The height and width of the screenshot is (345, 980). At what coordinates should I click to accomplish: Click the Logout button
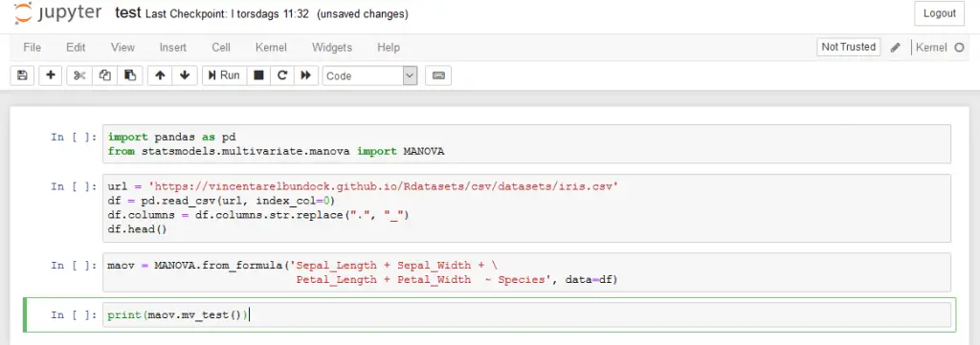click(x=940, y=13)
